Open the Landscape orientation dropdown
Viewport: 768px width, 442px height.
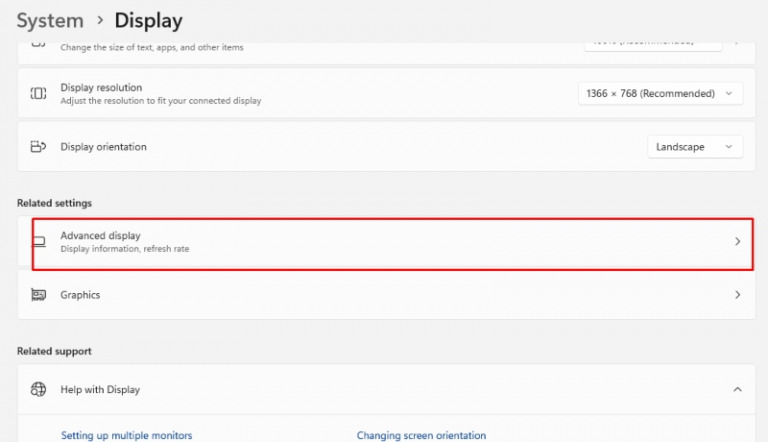pyautogui.click(x=694, y=147)
